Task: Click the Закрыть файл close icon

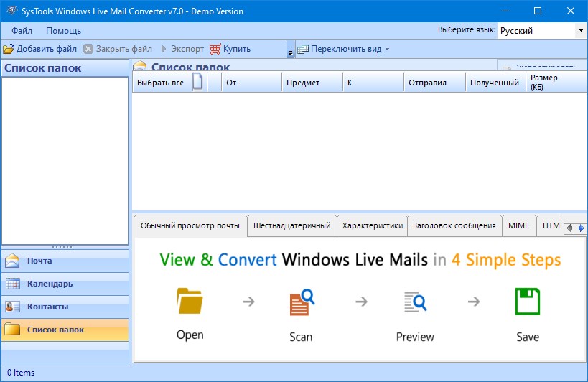Action: [88, 49]
